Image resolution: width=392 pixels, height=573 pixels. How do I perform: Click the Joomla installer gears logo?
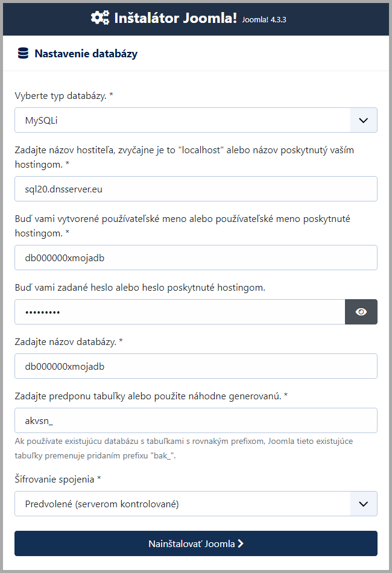pos(100,18)
